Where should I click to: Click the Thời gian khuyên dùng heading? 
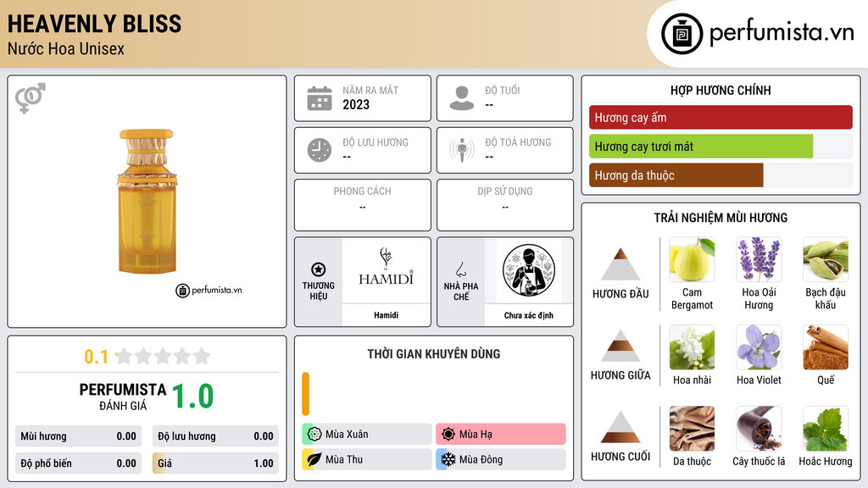coord(434,353)
